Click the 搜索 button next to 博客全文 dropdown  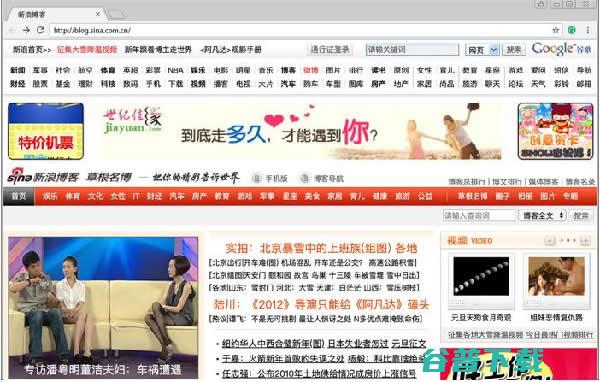click(580, 215)
